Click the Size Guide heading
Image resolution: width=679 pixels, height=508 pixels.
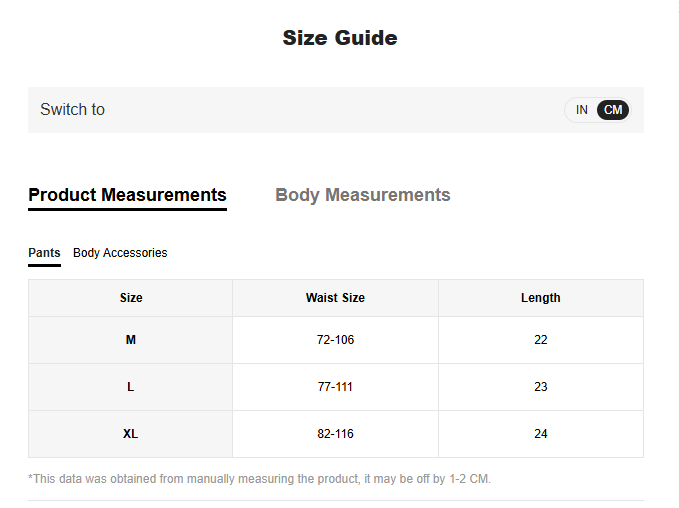tap(340, 38)
